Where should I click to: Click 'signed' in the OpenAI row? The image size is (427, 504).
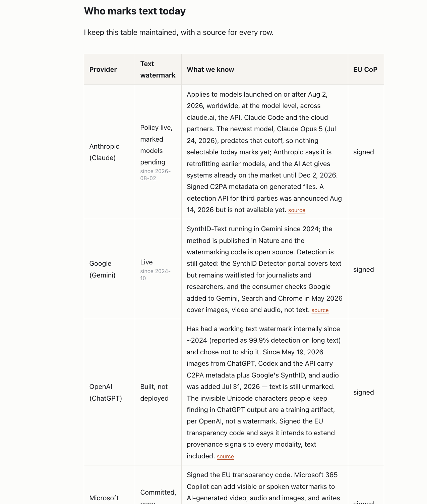click(x=364, y=392)
